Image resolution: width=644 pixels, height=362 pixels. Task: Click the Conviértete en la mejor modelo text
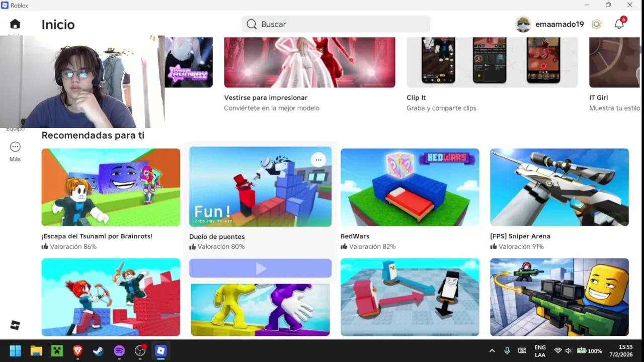(x=272, y=108)
